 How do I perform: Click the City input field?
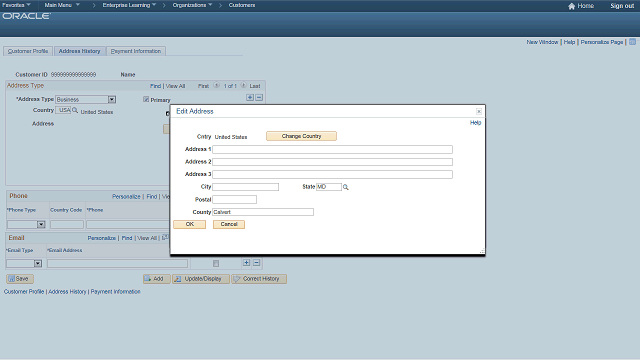pyautogui.click(x=245, y=187)
